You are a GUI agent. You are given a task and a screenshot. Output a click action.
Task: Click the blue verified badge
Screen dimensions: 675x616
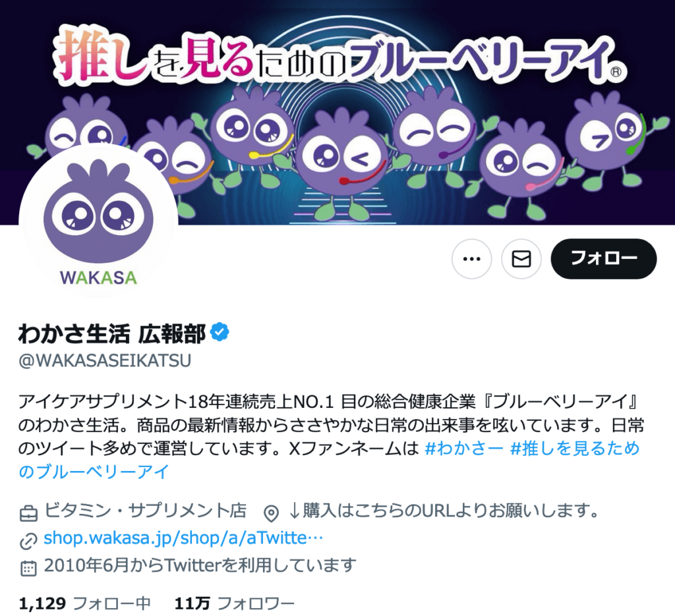[220, 331]
